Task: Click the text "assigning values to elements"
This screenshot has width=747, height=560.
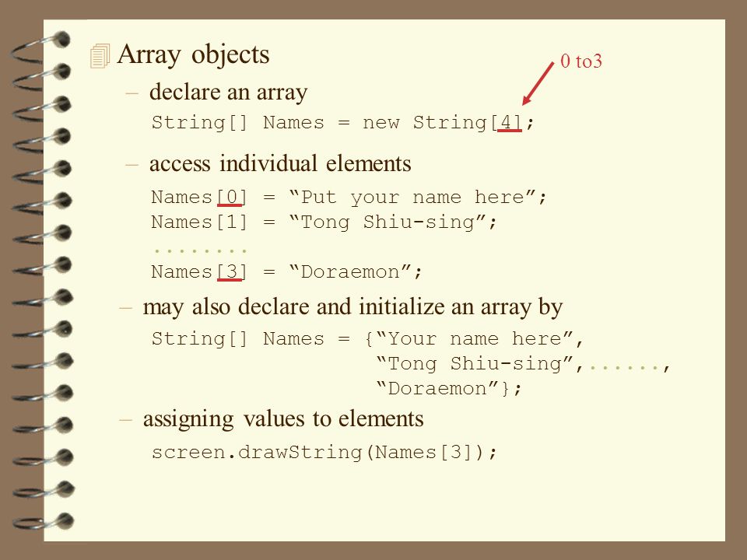Action: 283,419
